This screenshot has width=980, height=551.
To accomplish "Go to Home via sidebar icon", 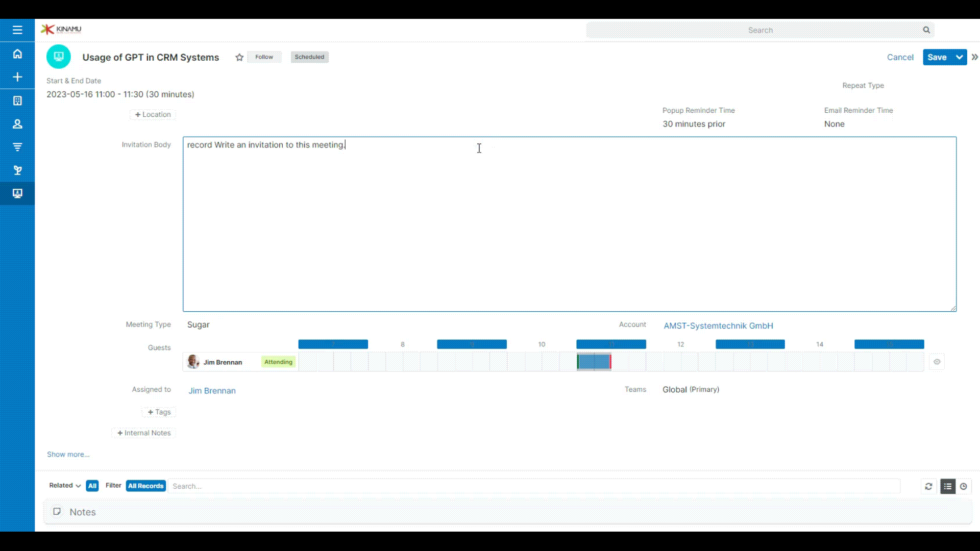I will coord(17,54).
